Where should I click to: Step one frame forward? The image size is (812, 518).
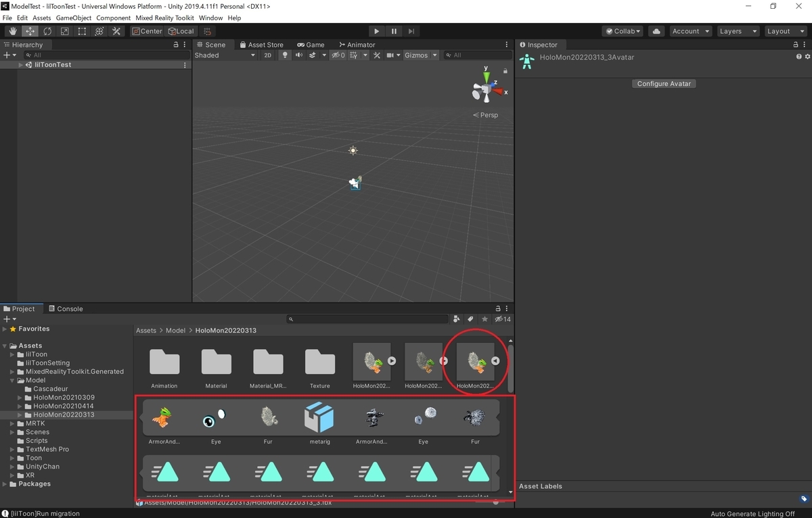pyautogui.click(x=411, y=31)
